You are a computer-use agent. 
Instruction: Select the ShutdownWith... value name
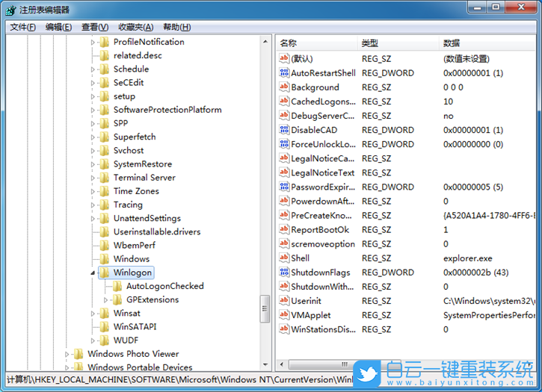[322, 287]
